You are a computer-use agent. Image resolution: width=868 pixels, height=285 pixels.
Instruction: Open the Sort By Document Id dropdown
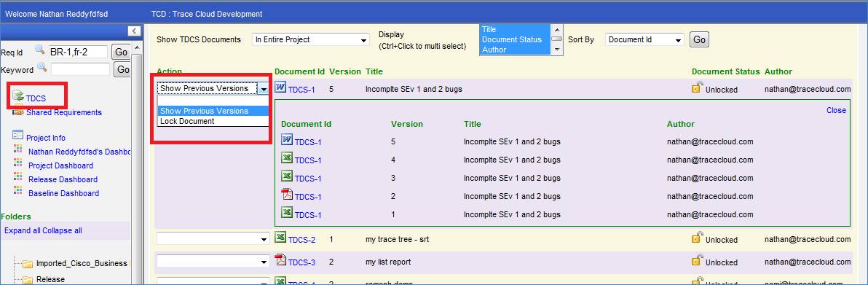pyautogui.click(x=645, y=40)
